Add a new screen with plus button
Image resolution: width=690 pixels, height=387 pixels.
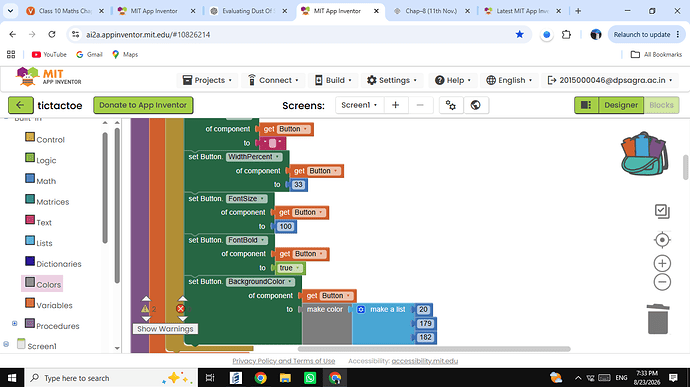pyautogui.click(x=395, y=105)
